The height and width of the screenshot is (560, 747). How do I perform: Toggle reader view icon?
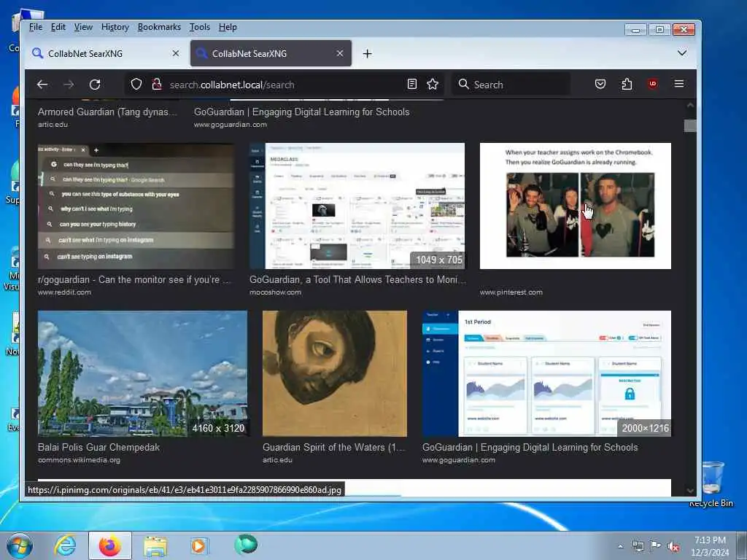412,85
